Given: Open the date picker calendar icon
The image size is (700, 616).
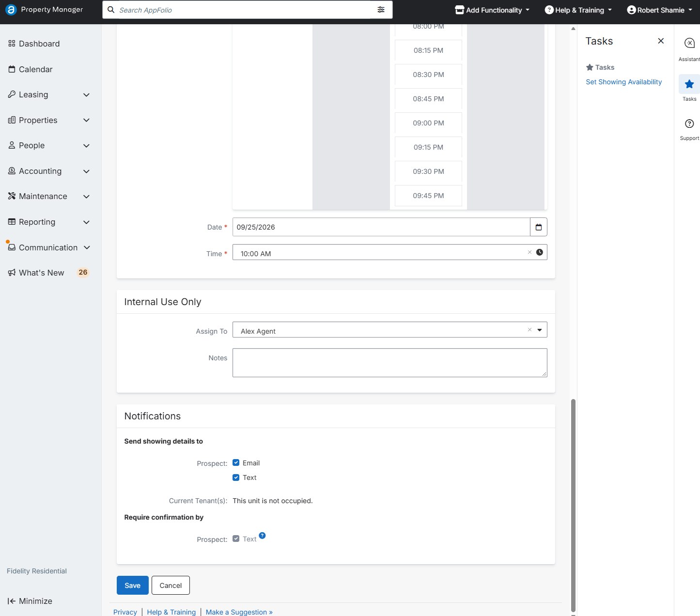Looking at the screenshot, I should (x=539, y=227).
